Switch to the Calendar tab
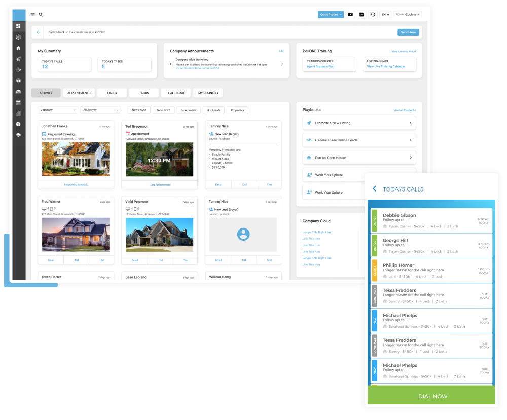The height and width of the screenshot is (420, 507). click(x=176, y=93)
